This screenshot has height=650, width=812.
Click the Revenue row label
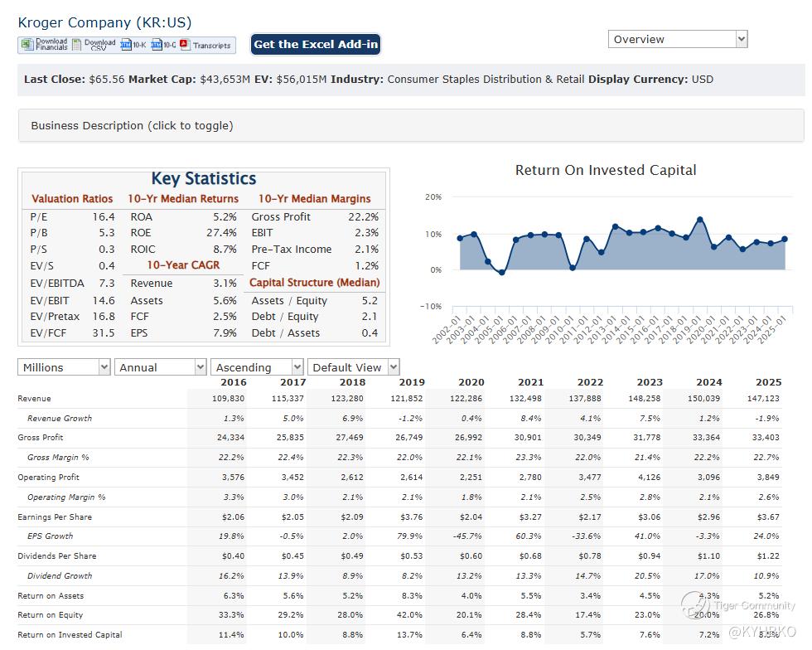(x=35, y=399)
